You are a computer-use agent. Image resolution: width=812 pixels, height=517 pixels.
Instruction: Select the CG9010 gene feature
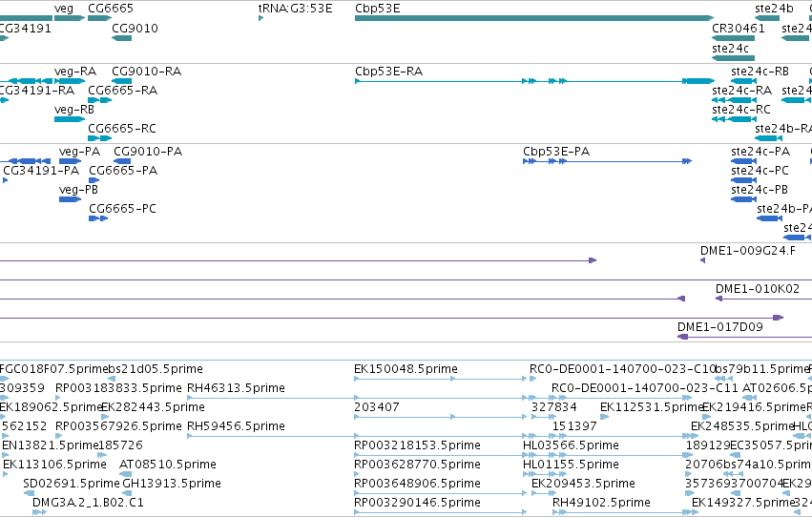coord(122,38)
